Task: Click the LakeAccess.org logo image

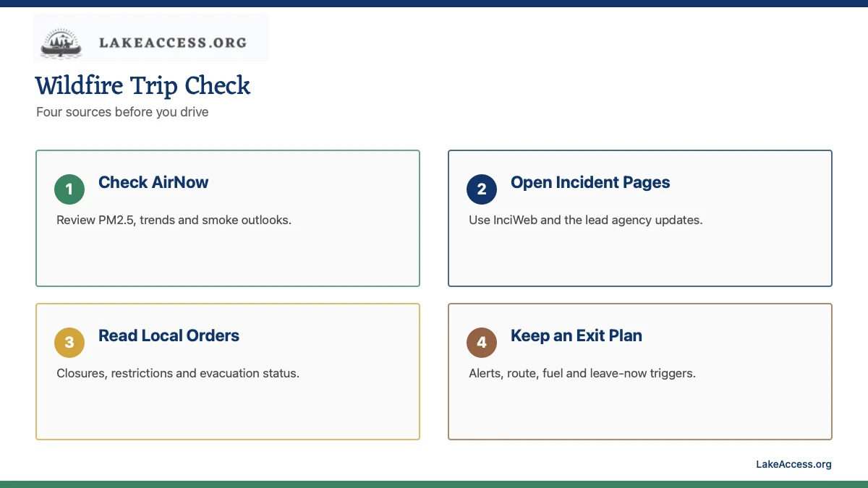Action: tap(150, 38)
